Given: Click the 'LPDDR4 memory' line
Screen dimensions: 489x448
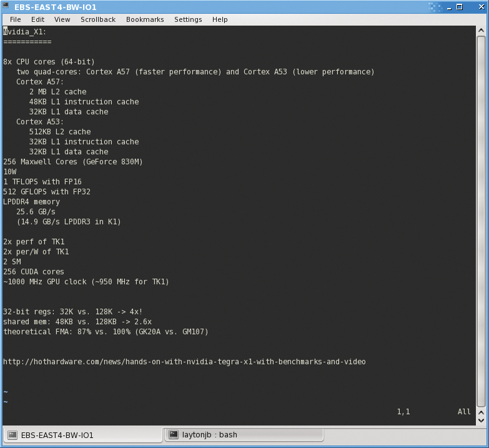Looking at the screenshot, I should point(31,202).
